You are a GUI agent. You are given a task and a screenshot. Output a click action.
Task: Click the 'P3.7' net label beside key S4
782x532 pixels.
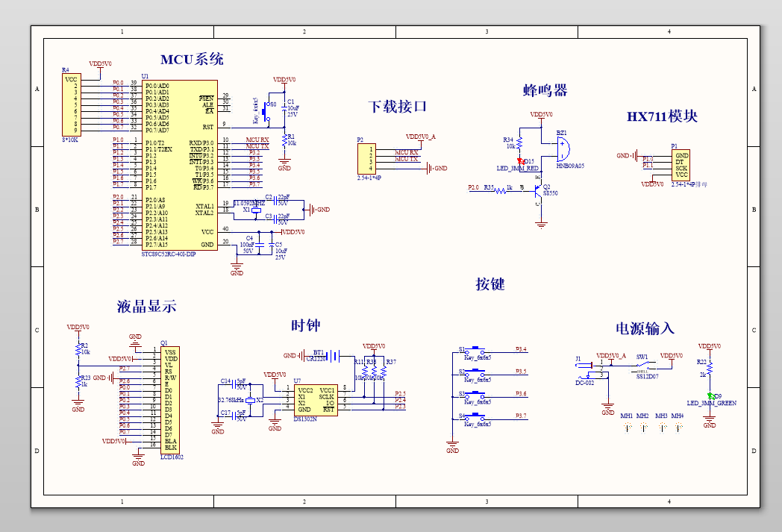pyautogui.click(x=521, y=416)
